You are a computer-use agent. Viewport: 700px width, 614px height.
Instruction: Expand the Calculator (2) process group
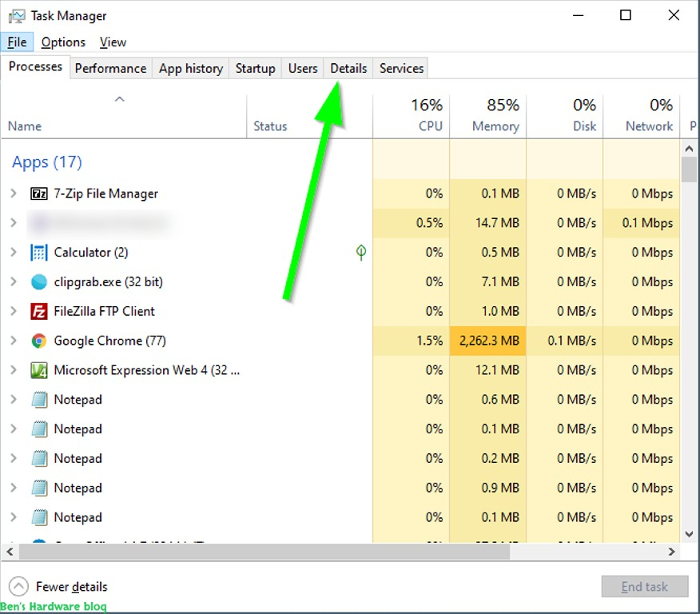[14, 253]
